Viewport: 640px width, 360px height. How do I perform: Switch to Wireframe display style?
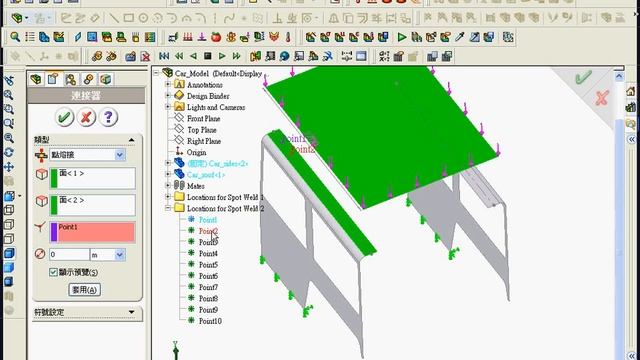click(x=9, y=210)
